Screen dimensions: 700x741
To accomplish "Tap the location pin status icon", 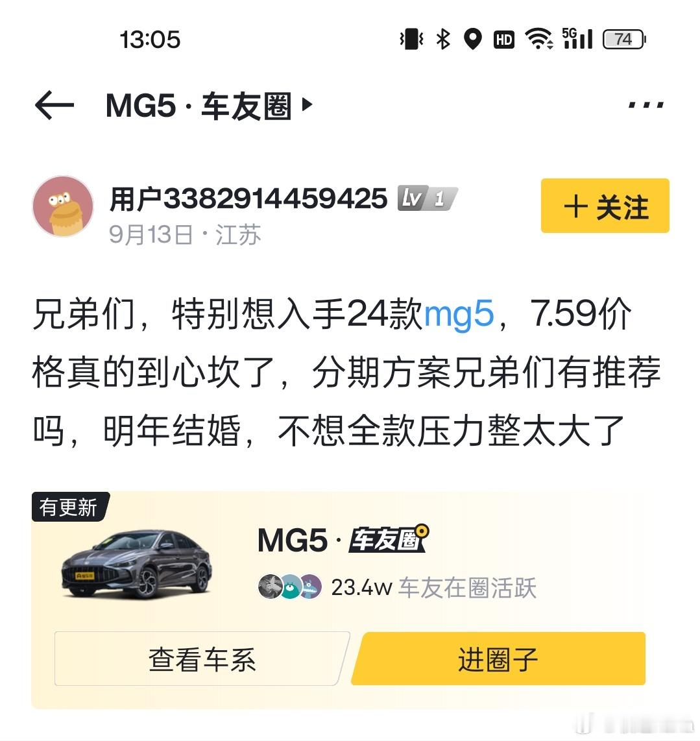I will click(473, 39).
